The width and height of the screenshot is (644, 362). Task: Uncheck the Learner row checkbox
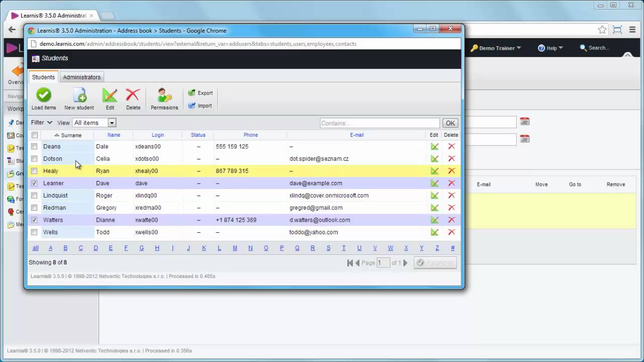click(34, 183)
